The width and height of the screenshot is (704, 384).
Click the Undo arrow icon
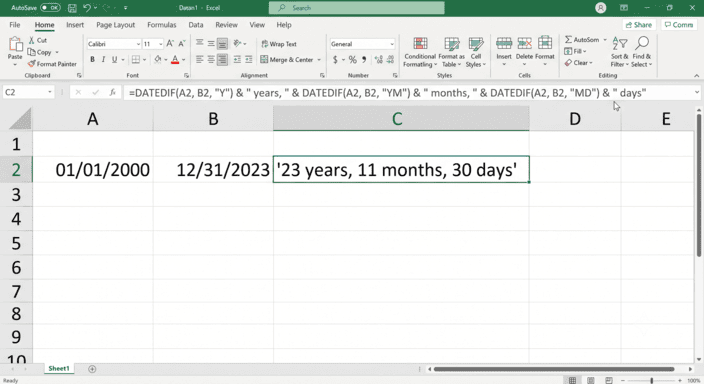click(x=87, y=8)
